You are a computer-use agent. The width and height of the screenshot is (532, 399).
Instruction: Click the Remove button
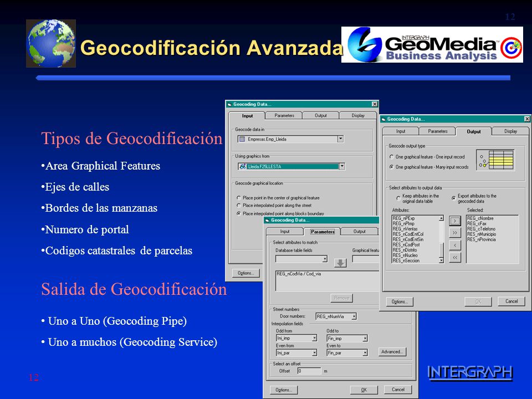342,298
